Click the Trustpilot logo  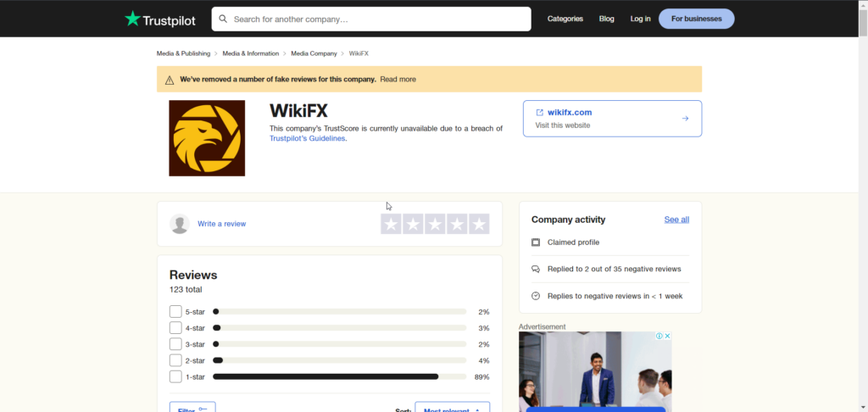coord(160,19)
